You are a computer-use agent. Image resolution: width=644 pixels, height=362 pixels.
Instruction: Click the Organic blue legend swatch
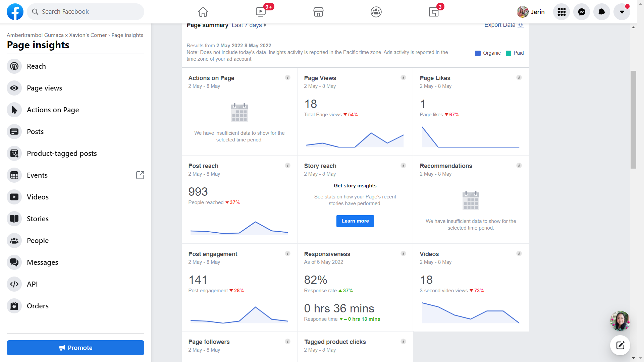pyautogui.click(x=478, y=53)
